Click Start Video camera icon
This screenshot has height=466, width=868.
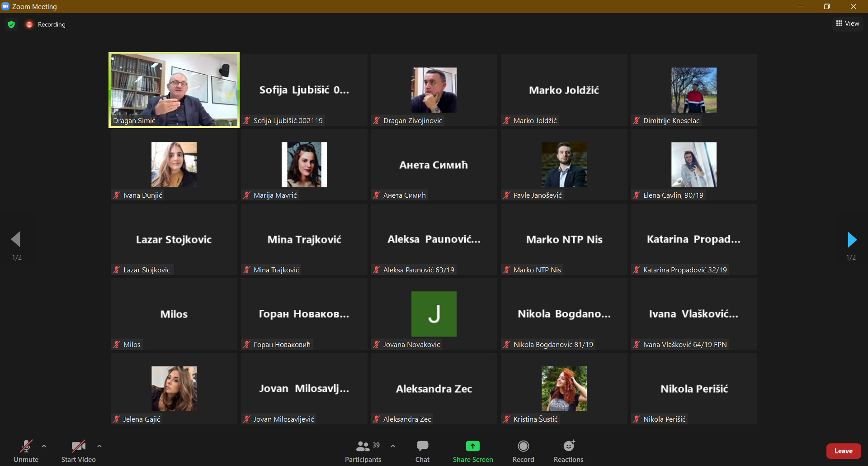(79, 446)
